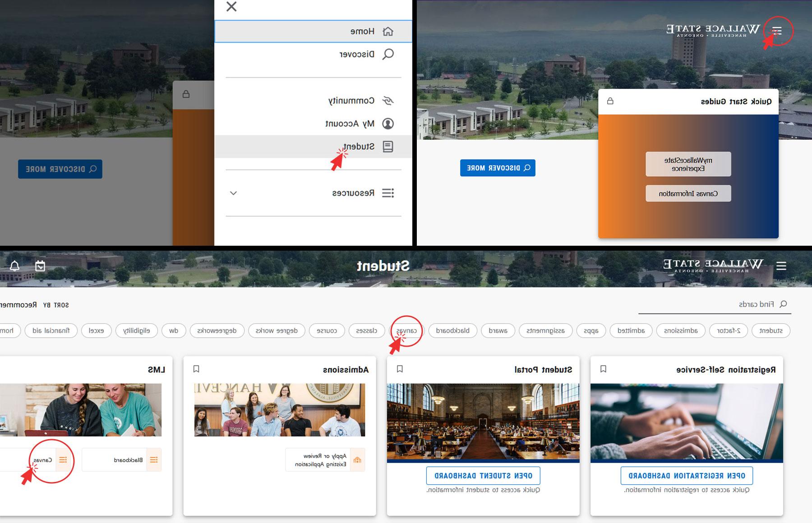Viewport: 812px width, 523px height.
Task: Filter by the canvas tag
Action: click(x=406, y=330)
